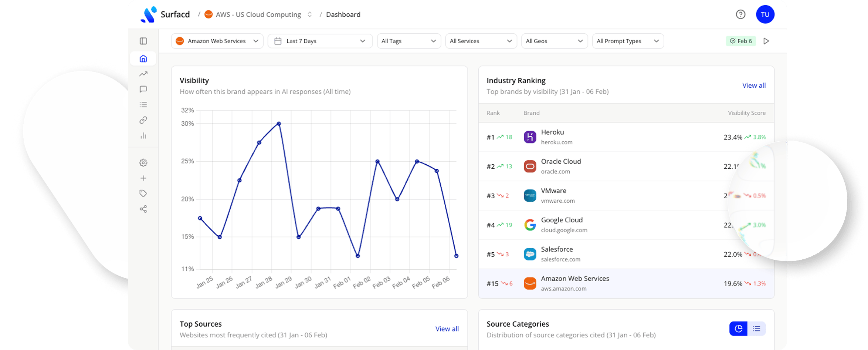Click the Heroku brand logo
This screenshot has width=868, height=350.
click(530, 137)
